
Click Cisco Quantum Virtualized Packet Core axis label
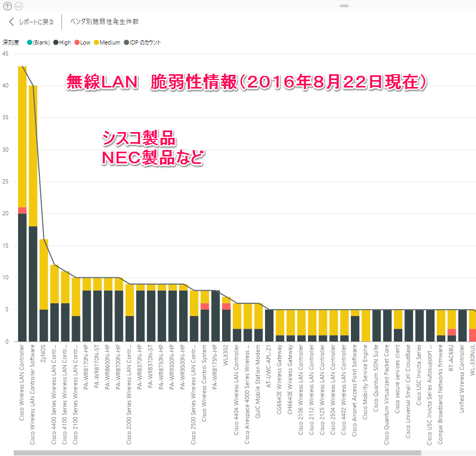[x=387, y=394]
